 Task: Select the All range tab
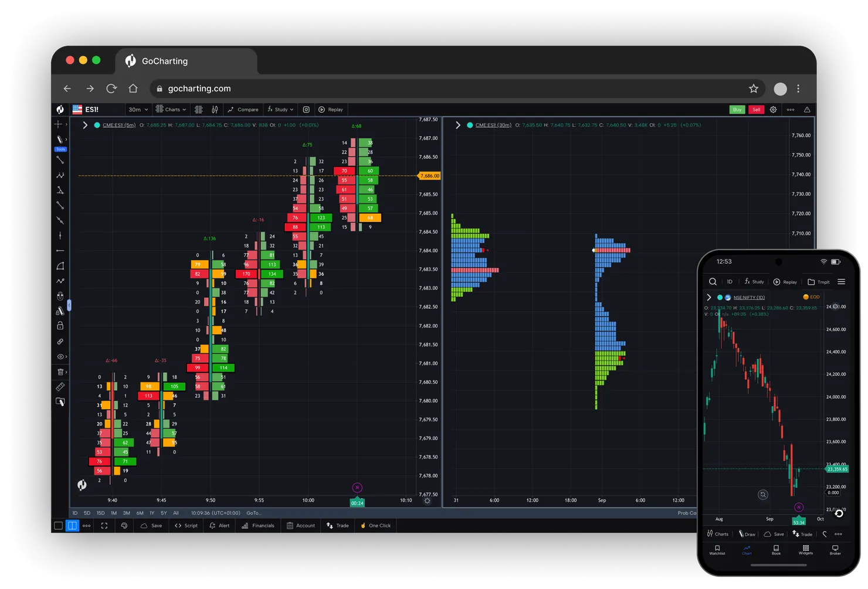[176, 513]
